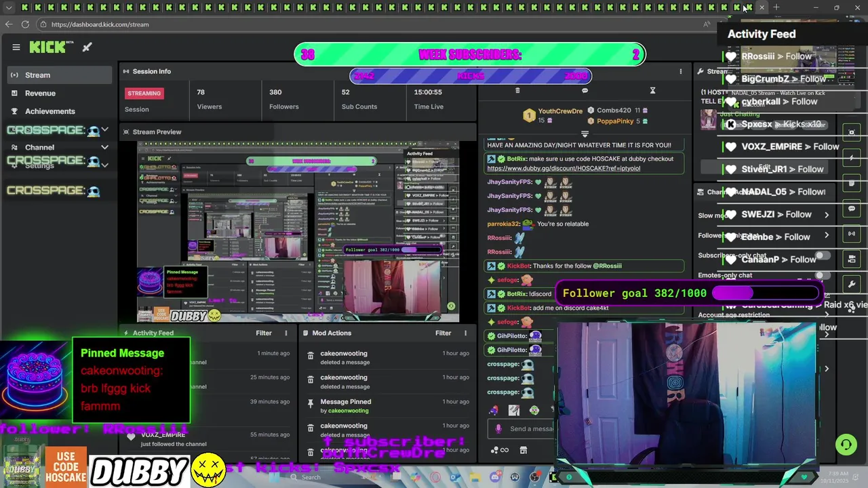Open Mod Actions Filter dropdown
The height and width of the screenshot is (488, 868).
(x=443, y=333)
